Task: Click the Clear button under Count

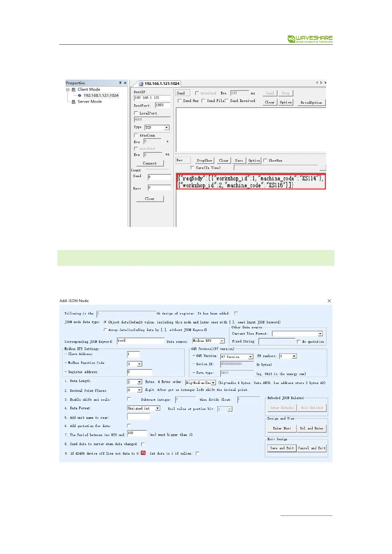Action: (x=150, y=199)
